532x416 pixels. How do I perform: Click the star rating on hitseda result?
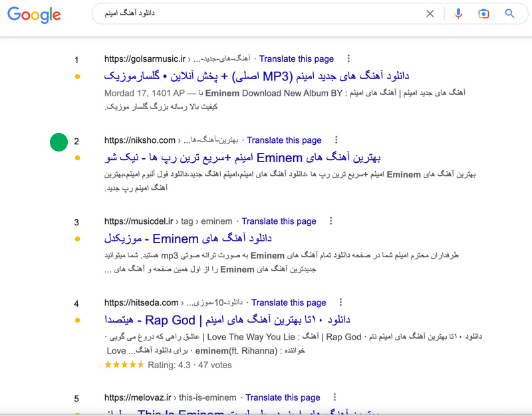click(x=124, y=365)
